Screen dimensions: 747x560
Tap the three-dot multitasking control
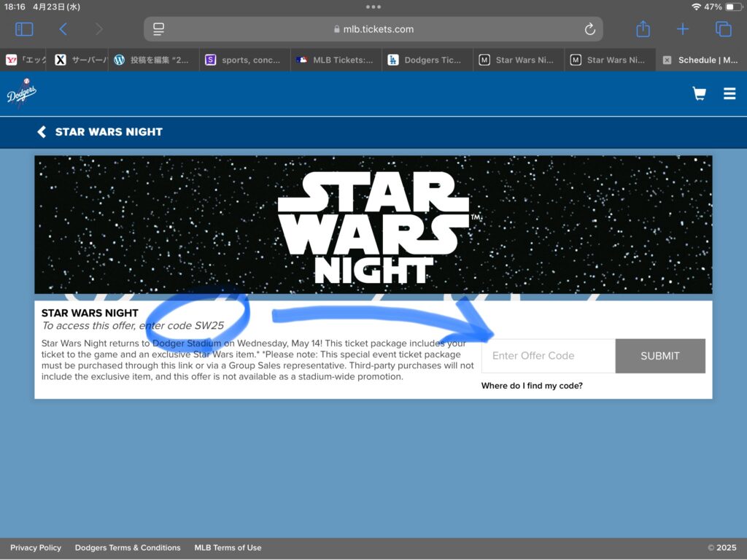pos(373,7)
